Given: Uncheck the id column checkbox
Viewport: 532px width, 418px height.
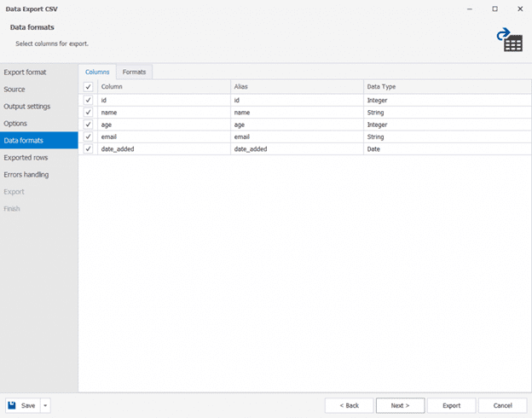Looking at the screenshot, I should (88, 100).
